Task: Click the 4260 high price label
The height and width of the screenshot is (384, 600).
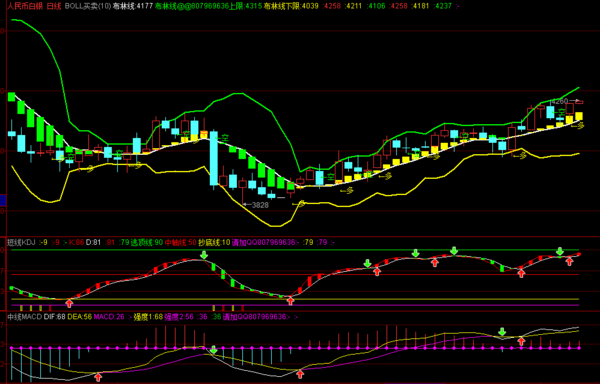Action: [x=560, y=101]
